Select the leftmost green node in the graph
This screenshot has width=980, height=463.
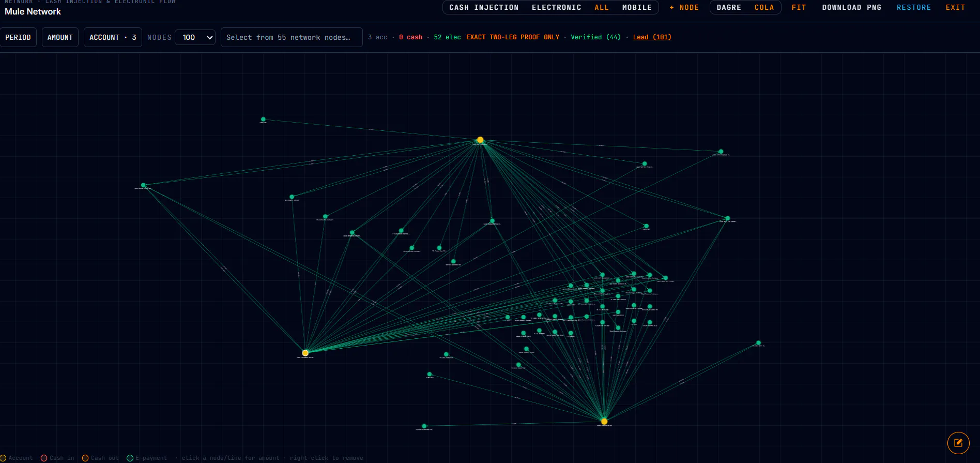click(144, 185)
